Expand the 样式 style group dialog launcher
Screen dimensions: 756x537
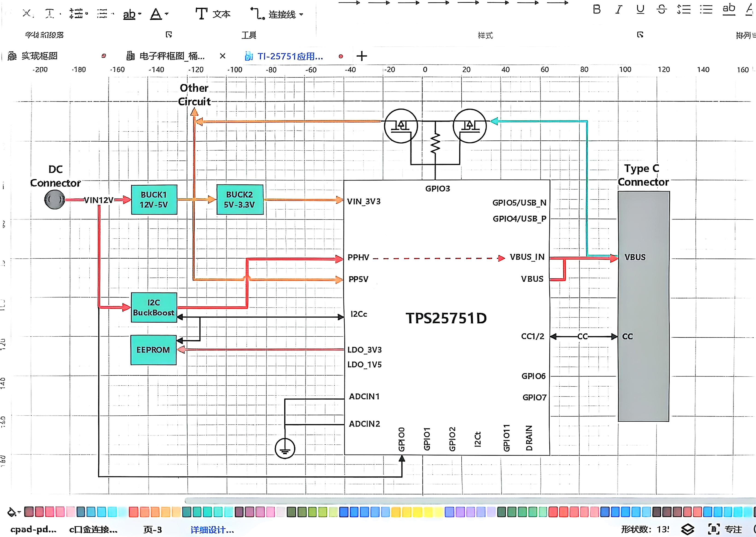640,35
